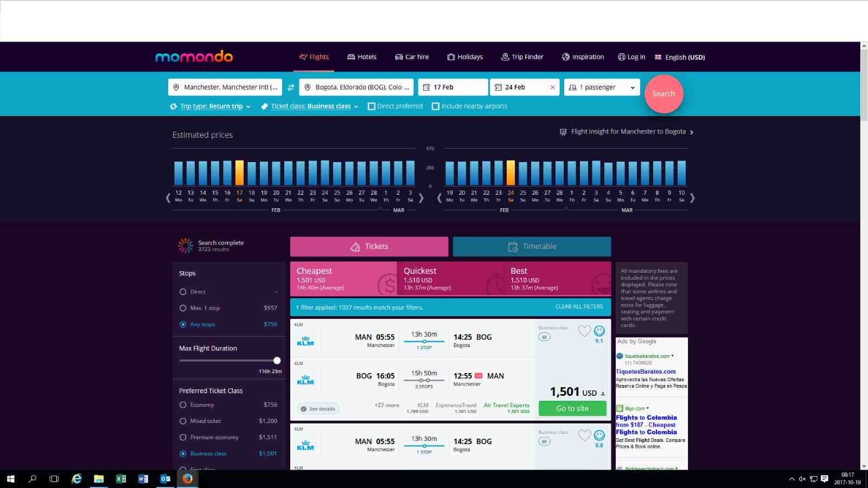Go to the Hotels tab
Viewport: 868px width, 488px height.
362,57
